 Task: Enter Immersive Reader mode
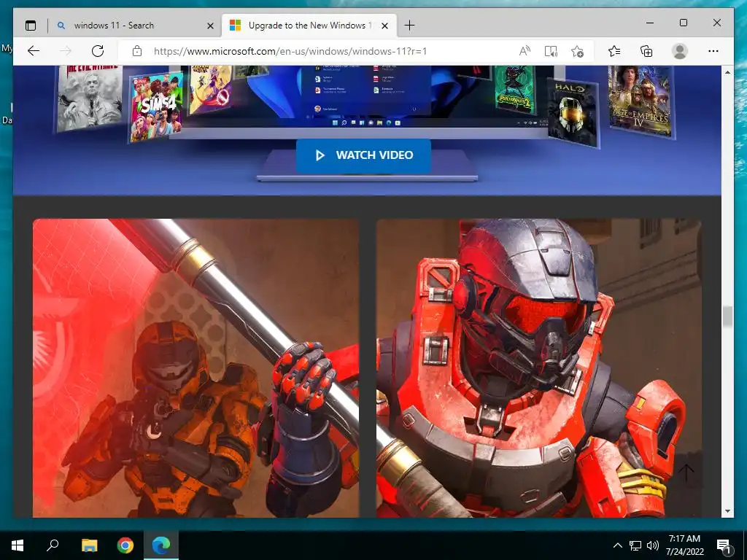[x=551, y=51]
